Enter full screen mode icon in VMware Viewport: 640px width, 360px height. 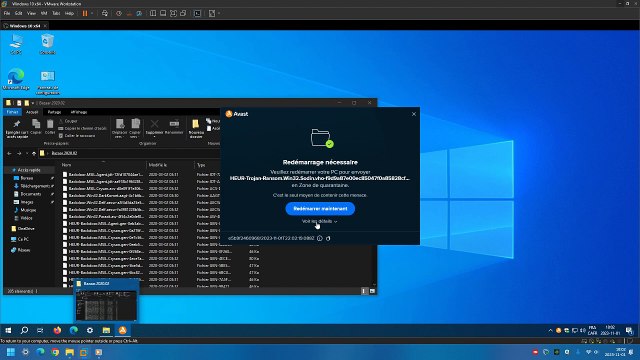point(173,13)
